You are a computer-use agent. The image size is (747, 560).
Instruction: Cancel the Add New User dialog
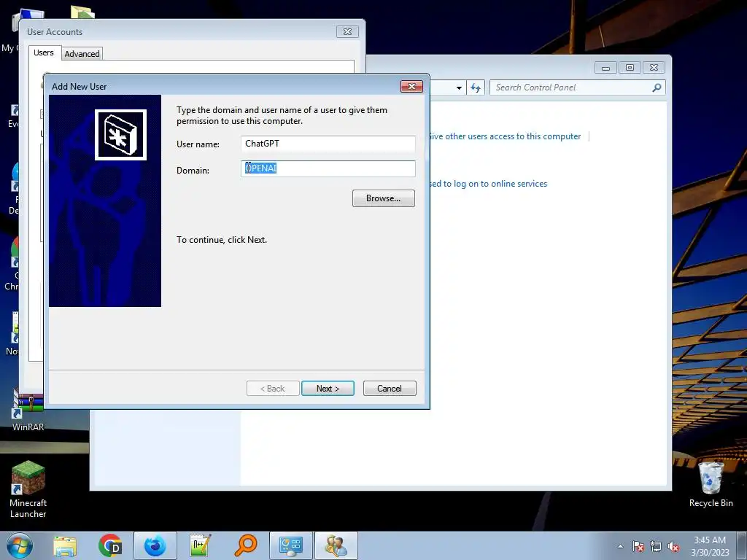(390, 389)
